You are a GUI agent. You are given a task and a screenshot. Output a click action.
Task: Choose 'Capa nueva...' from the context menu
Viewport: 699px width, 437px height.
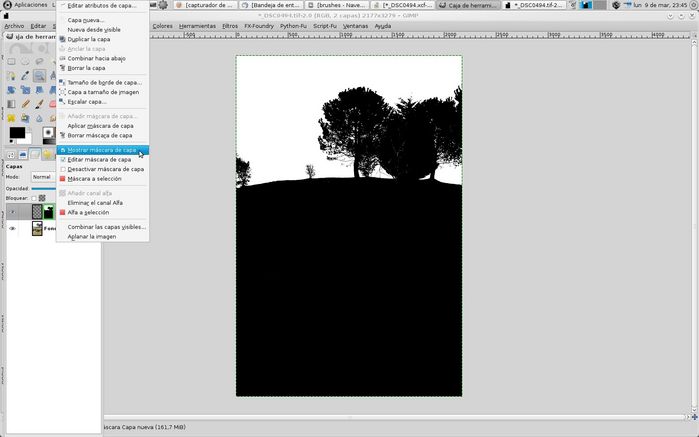[x=103, y=20]
